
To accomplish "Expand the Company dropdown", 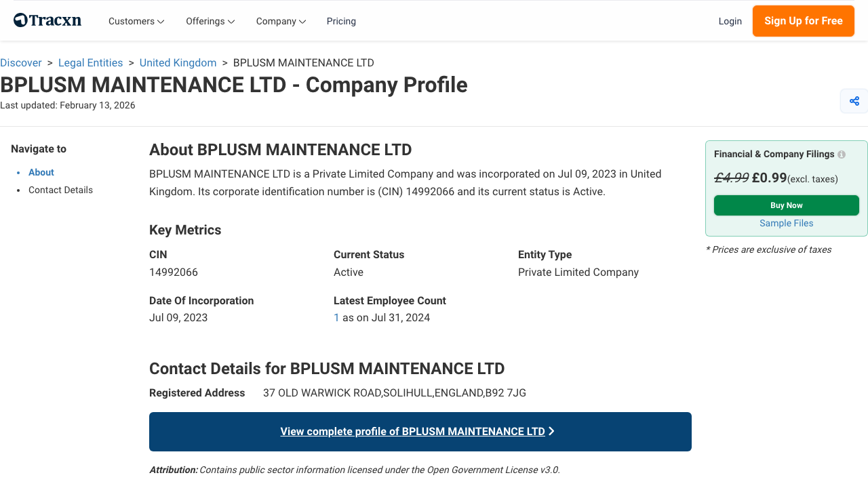I will (280, 21).
